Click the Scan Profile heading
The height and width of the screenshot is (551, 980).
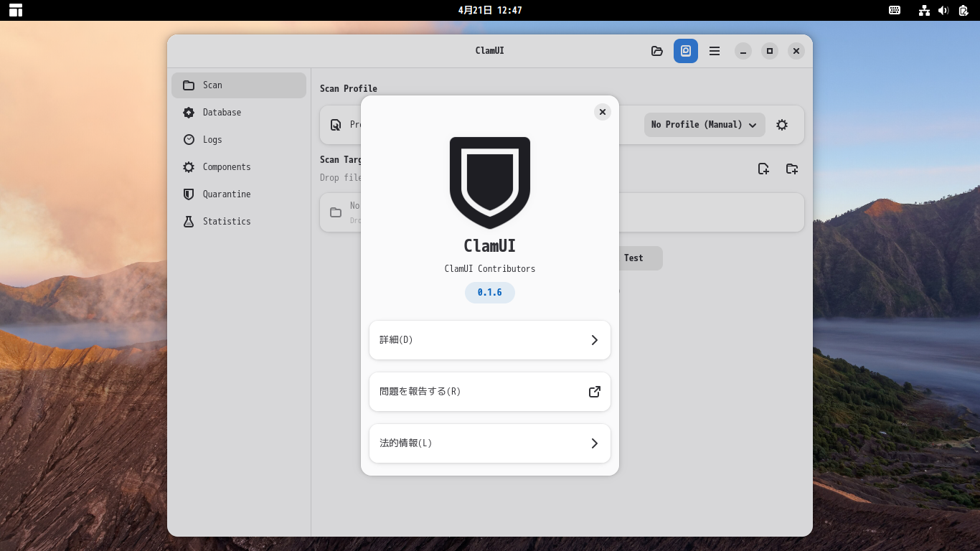[x=349, y=89]
